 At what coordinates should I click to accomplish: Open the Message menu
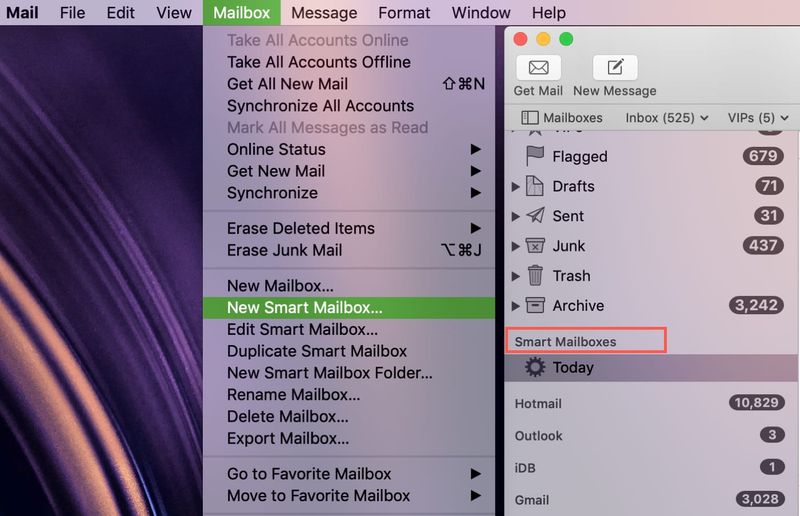point(324,12)
